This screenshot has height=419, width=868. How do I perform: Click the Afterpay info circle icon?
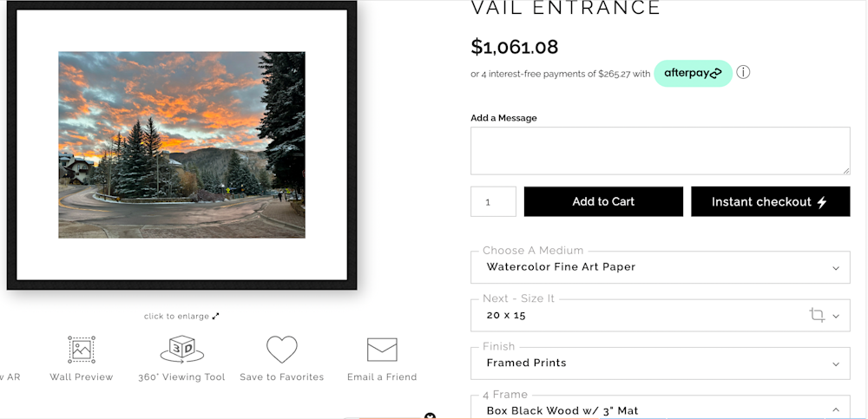pos(743,73)
